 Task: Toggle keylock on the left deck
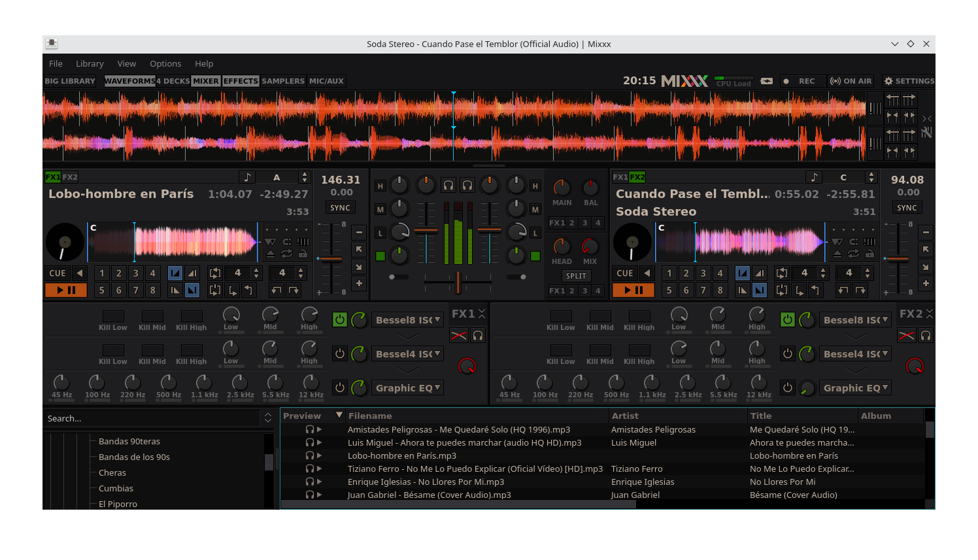(303, 254)
